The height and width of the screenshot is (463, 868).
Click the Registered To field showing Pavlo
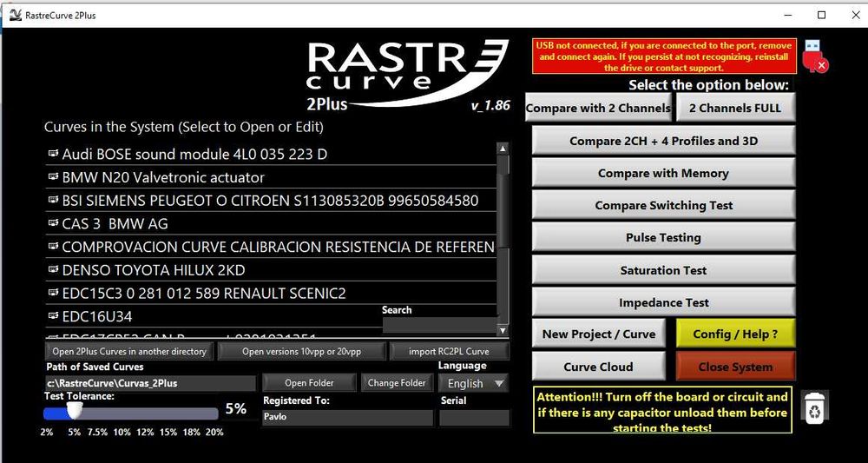(x=347, y=417)
